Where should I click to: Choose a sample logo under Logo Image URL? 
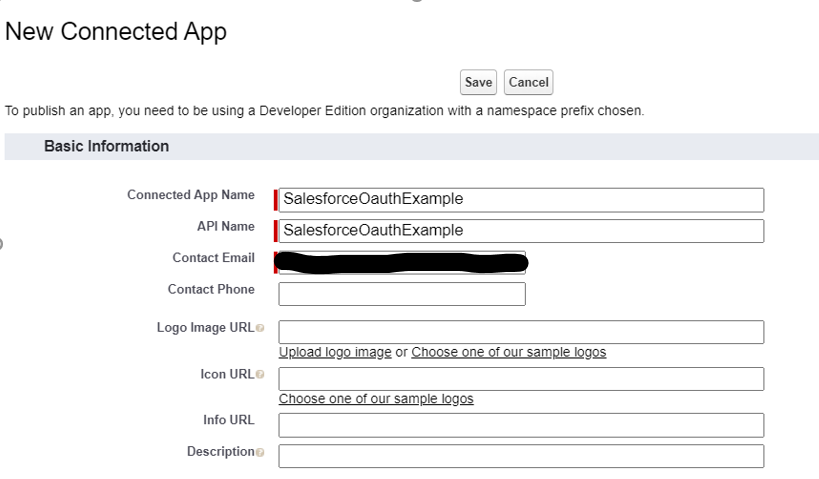(509, 352)
